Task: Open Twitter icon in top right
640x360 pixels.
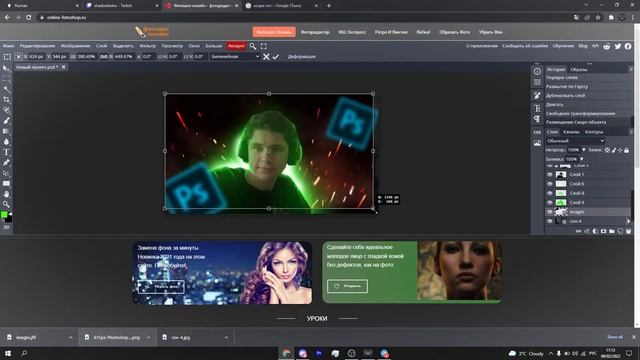Action: tap(618, 46)
